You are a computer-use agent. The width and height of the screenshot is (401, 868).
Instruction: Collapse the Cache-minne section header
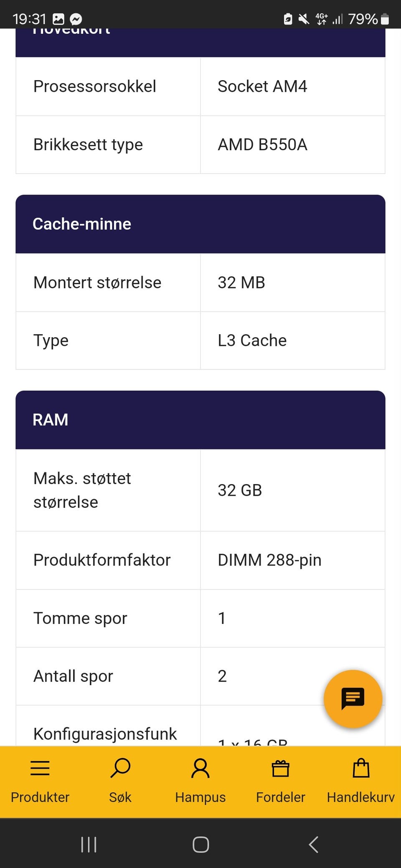pyautogui.click(x=200, y=224)
